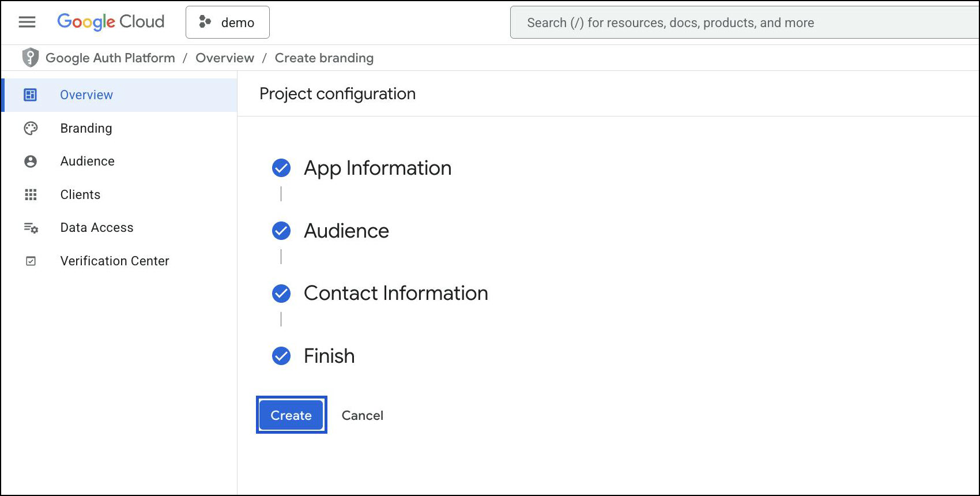
Task: Click the Branding palette icon
Action: point(31,128)
